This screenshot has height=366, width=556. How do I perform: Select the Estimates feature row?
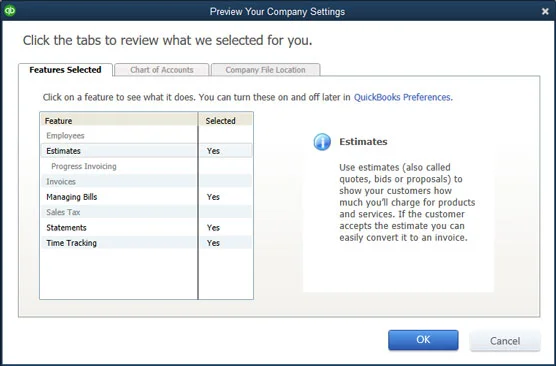pos(146,151)
